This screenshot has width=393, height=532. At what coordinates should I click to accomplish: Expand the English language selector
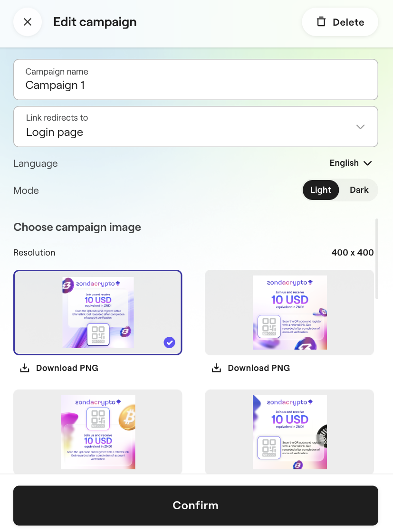click(x=350, y=163)
